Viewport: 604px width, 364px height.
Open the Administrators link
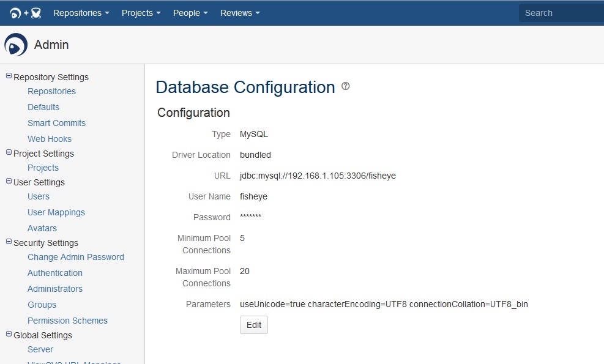point(55,289)
